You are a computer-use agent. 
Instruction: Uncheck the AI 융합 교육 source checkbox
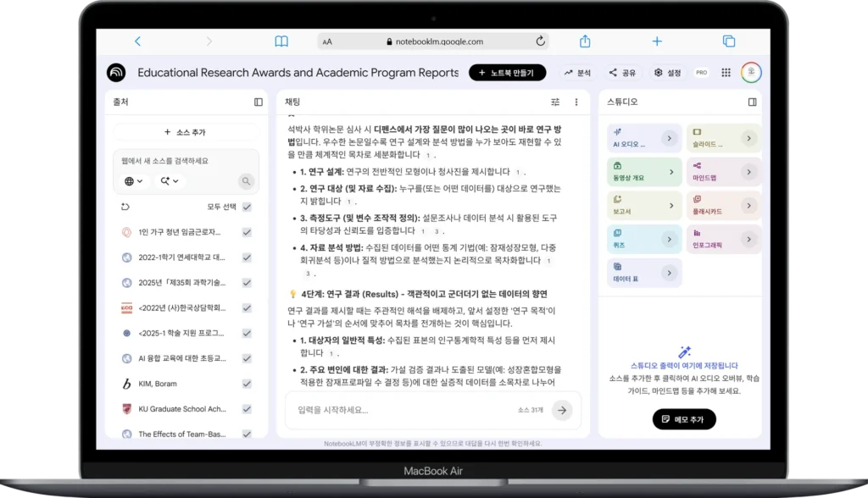(x=247, y=358)
